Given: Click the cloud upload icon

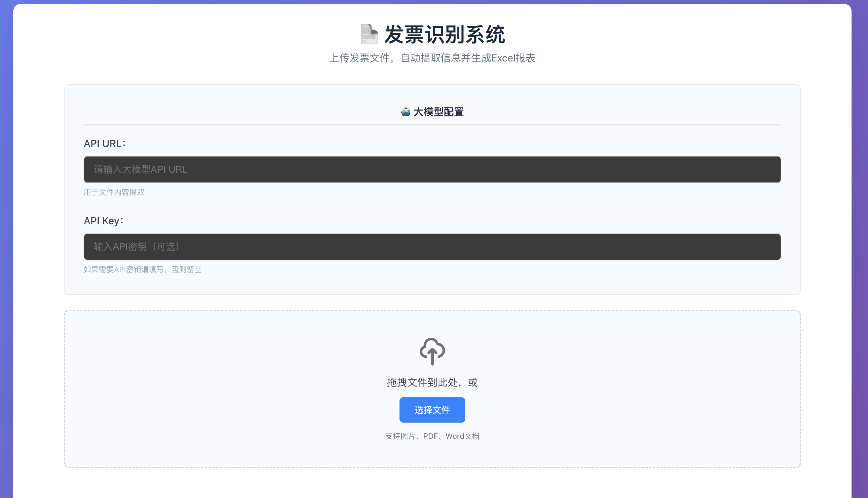Looking at the screenshot, I should (432, 351).
